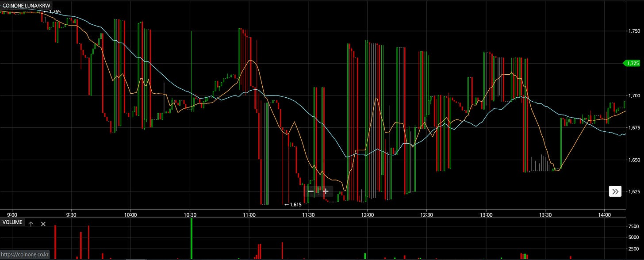Click the 14:00 time axis label
This screenshot has height=260, width=644.
click(605, 214)
